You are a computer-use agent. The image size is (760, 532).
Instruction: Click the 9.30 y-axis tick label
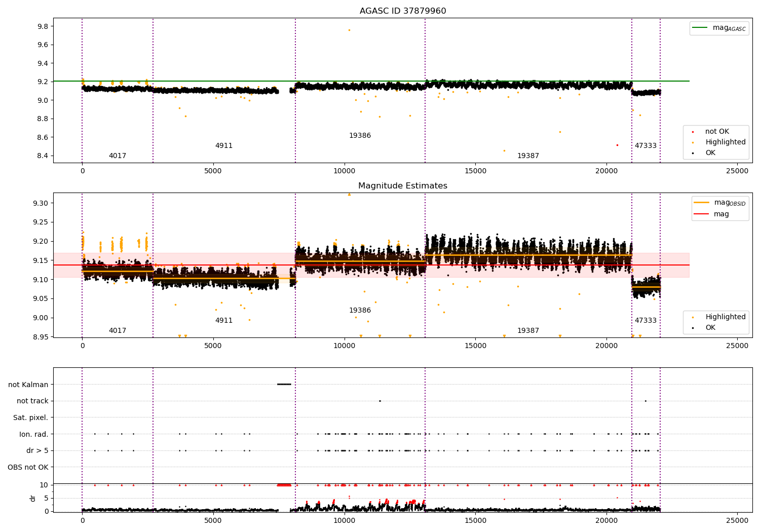tap(41, 203)
